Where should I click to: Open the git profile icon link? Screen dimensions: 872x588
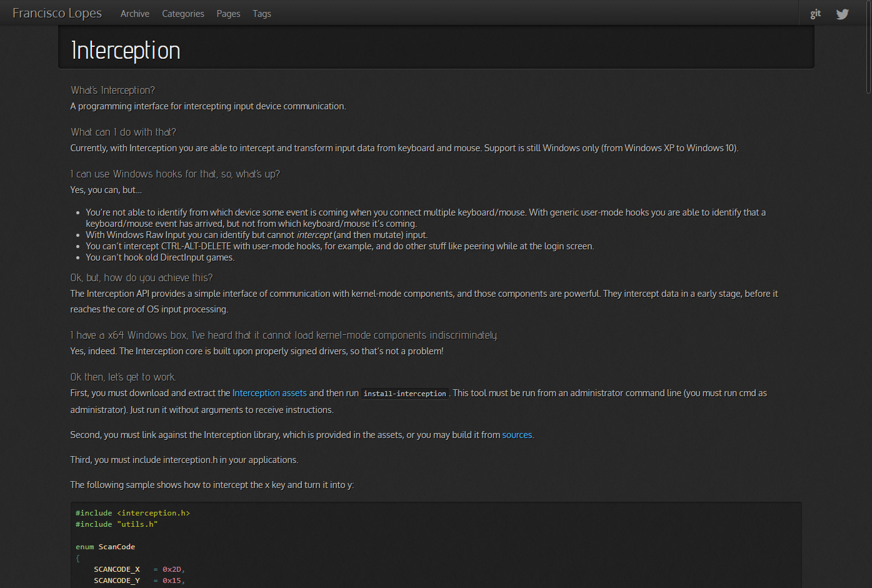[x=815, y=14]
